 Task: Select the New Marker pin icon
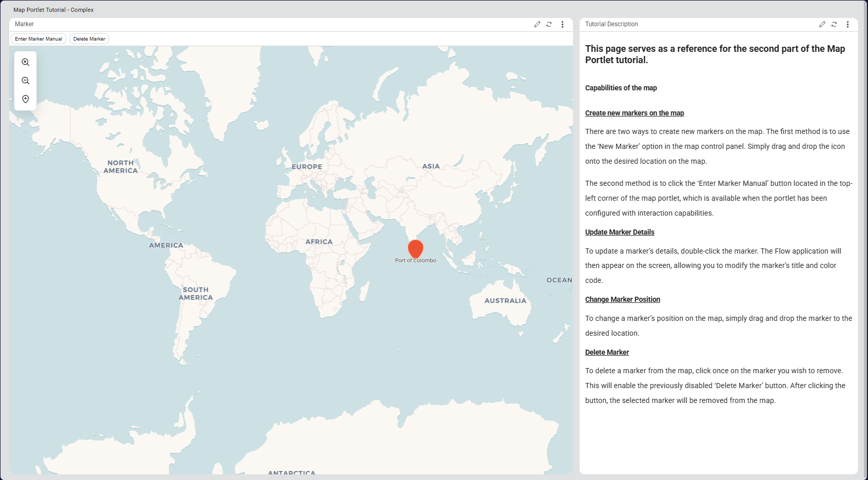(25, 99)
